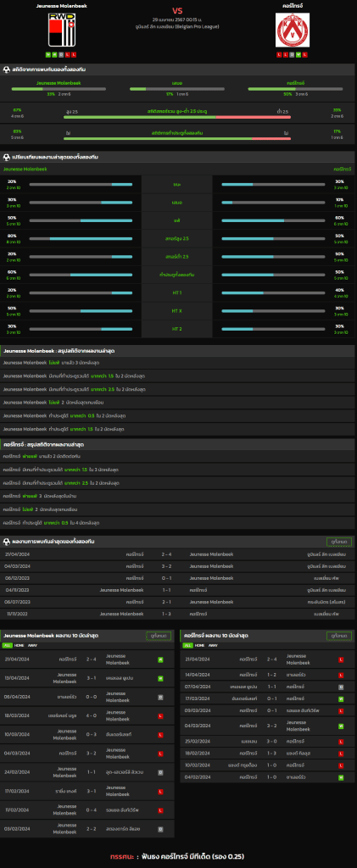Click the 4 - 0 score on Molenbeek's 18/03/2024 row
This screenshot has width=357, height=868.
[92, 715]
